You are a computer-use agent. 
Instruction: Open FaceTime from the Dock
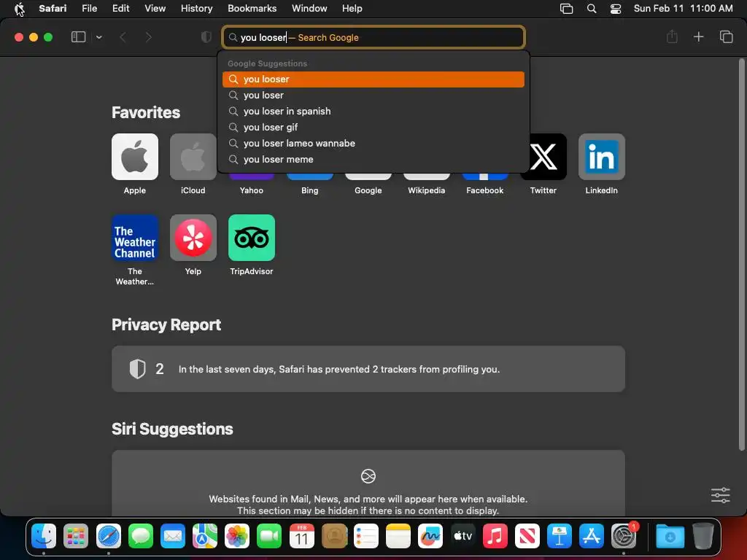(269, 536)
